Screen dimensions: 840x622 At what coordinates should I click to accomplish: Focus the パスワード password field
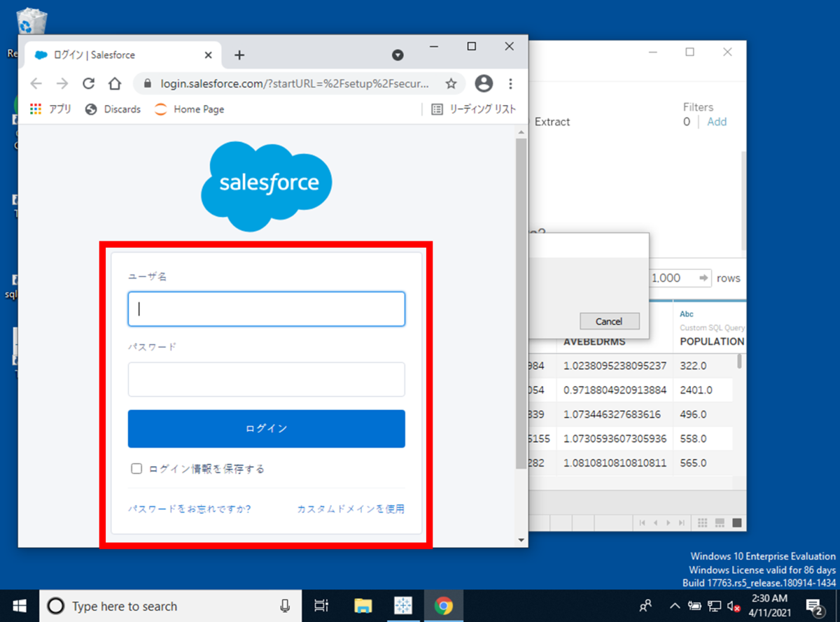266,379
